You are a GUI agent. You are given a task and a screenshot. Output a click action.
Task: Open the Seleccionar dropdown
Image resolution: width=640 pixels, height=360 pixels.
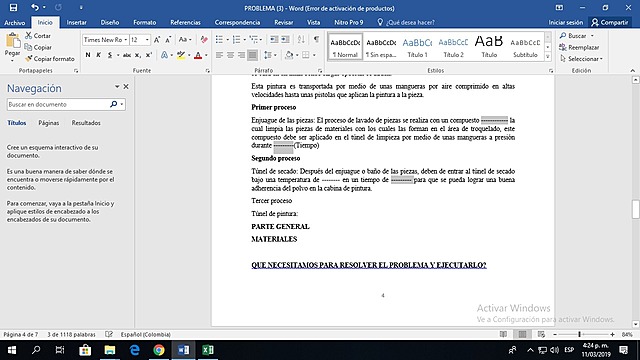click(581, 59)
